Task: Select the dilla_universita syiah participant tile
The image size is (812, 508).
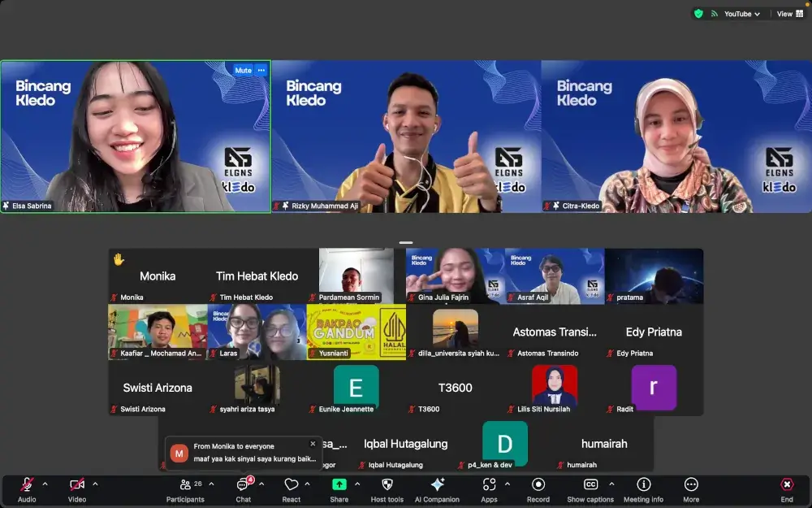Action: [456, 332]
